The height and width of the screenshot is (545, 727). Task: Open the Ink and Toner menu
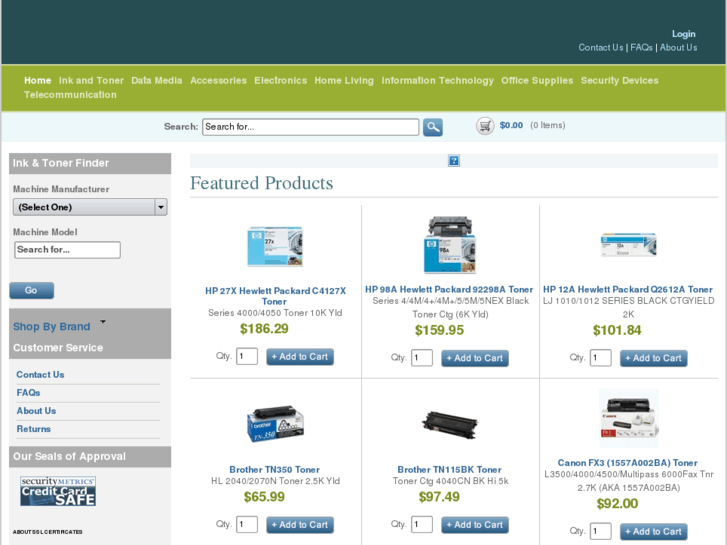pyautogui.click(x=91, y=80)
